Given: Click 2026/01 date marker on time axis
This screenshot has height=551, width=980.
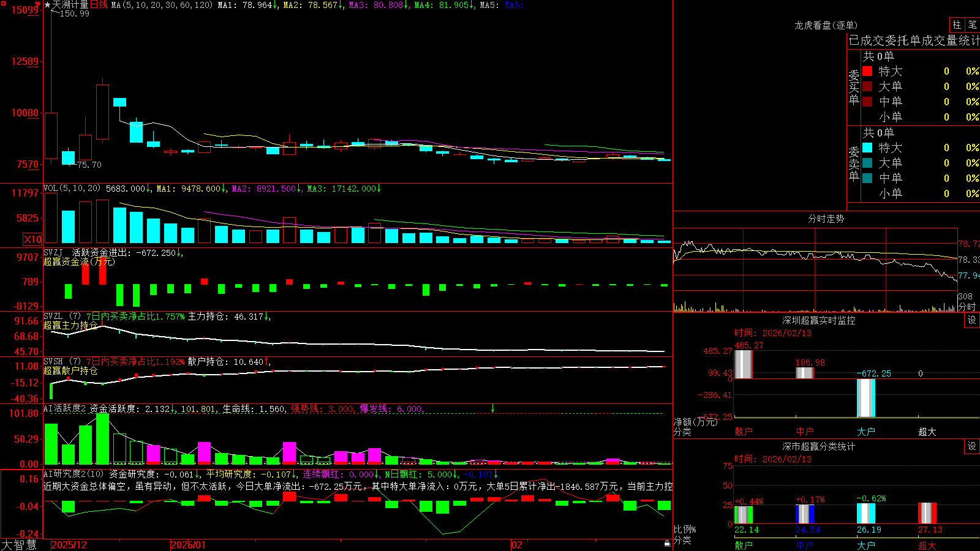Looking at the screenshot, I should tap(188, 545).
